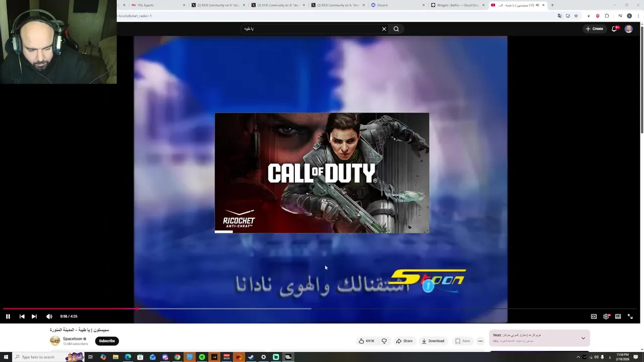Clear the YouTube search box text

click(384, 29)
